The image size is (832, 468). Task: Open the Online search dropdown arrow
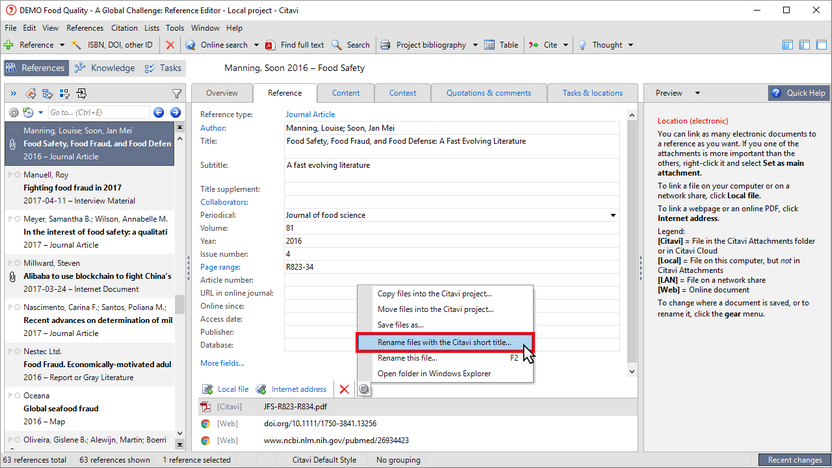[256, 45]
